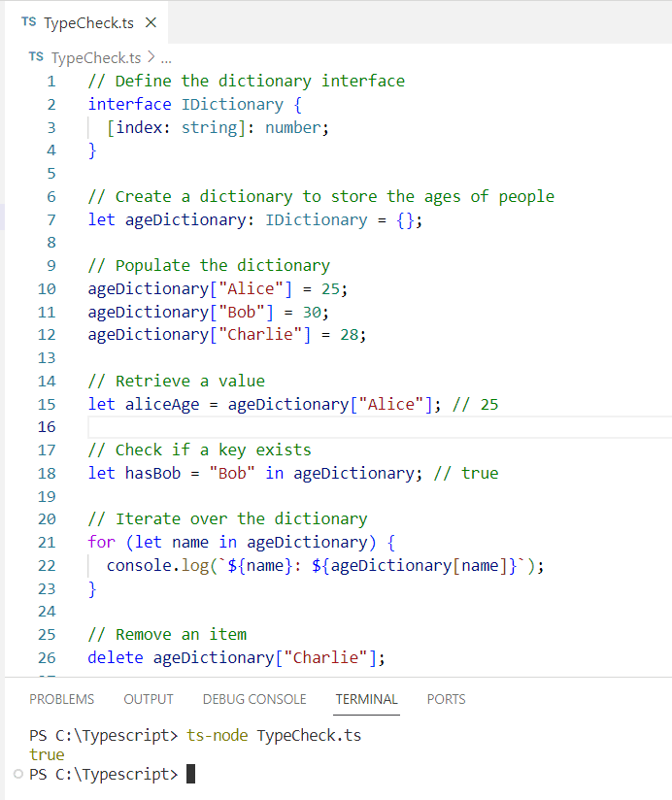The width and height of the screenshot is (672, 800).
Task: Click the 'ts-node' command in the terminal
Action: [x=218, y=735]
